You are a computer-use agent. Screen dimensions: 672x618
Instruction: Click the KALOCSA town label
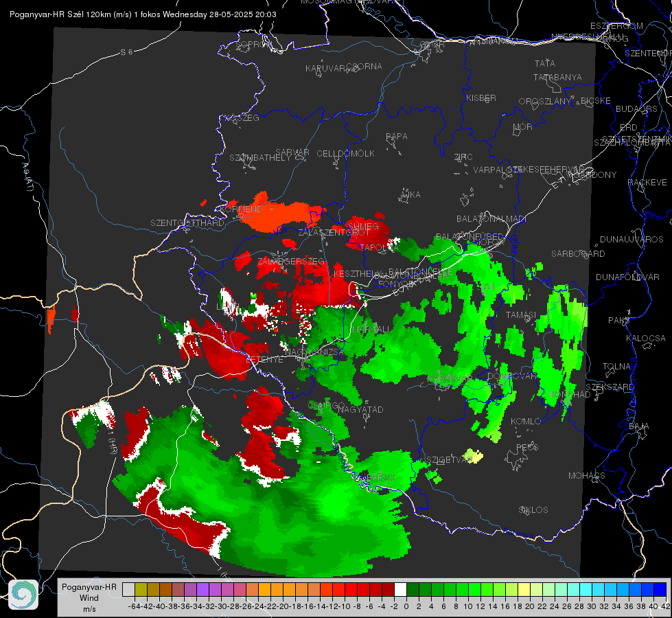coord(646,339)
